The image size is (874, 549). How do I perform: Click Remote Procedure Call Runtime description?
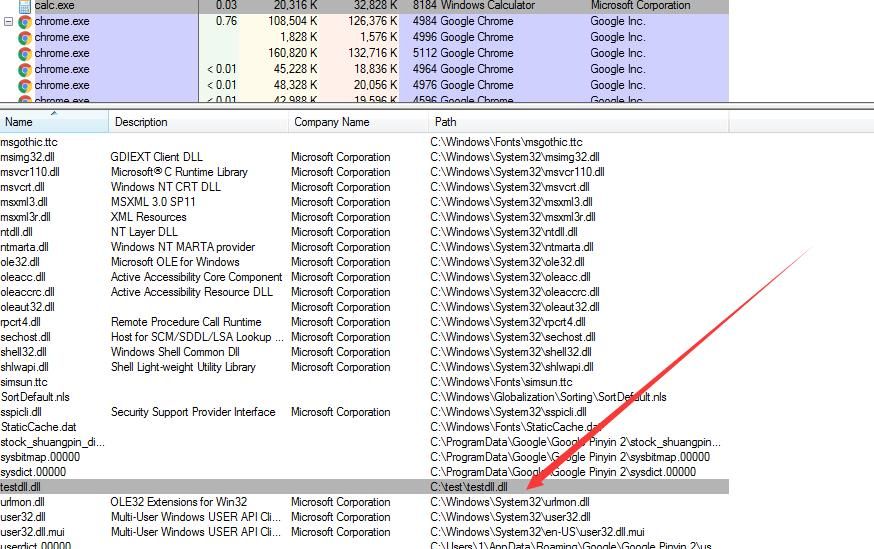click(186, 322)
